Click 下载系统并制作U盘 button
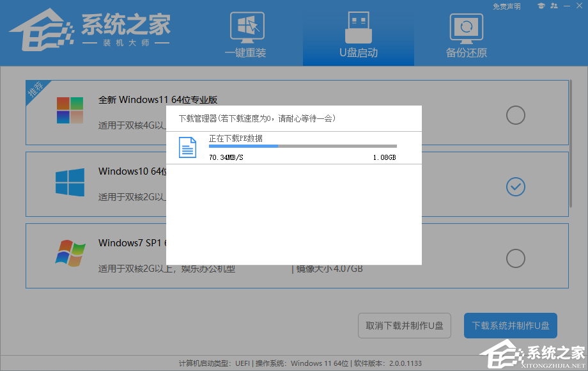This screenshot has width=588, height=371. [x=510, y=326]
